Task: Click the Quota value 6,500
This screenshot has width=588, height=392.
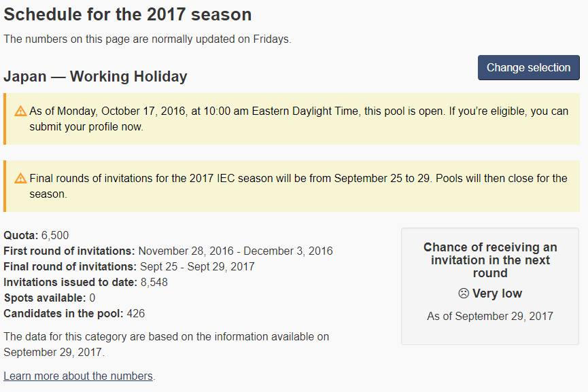Action: click(55, 235)
